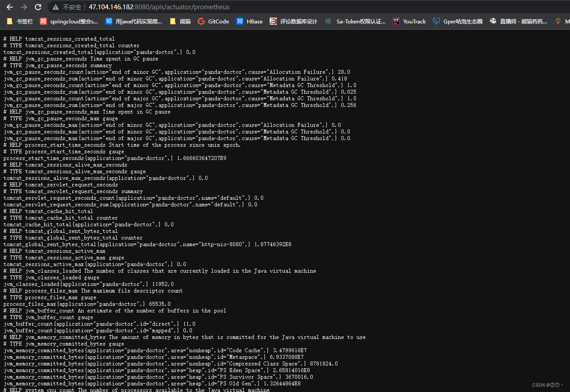The height and width of the screenshot is (392, 570).
Task: Click the jvm_gc_pause_seconds_sum line ending 0.025
Action: click(x=180, y=92)
